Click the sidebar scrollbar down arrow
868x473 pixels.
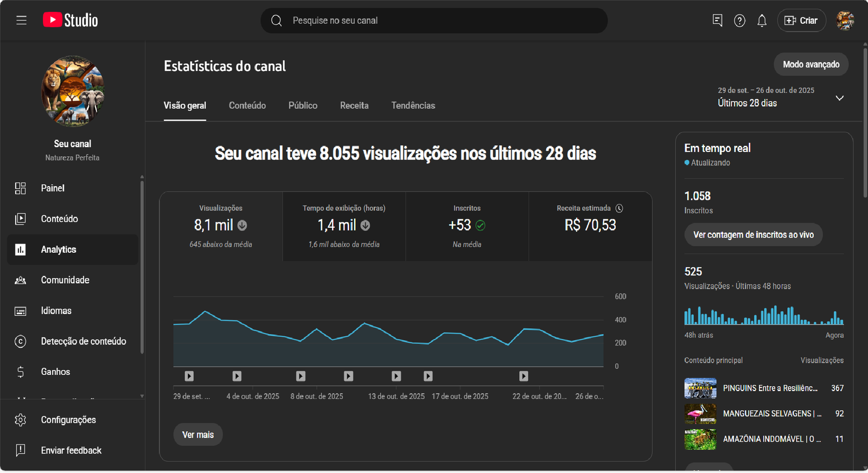[142, 397]
